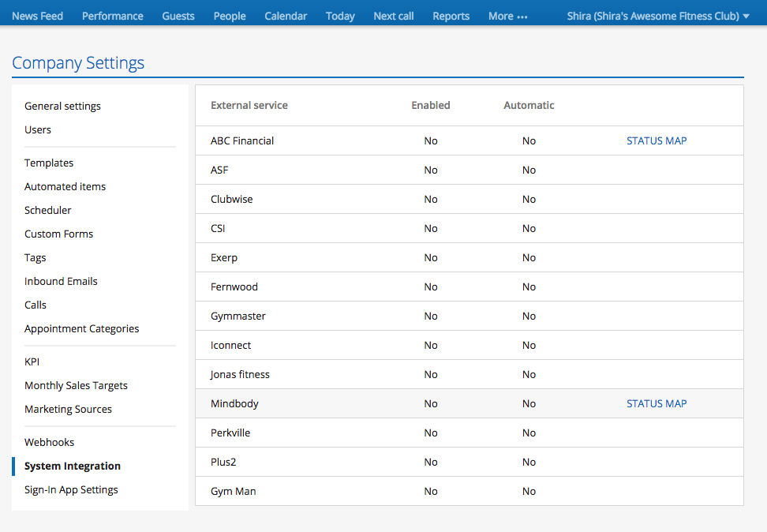Open Sign-In App Settings
The image size is (767, 532).
71,490
